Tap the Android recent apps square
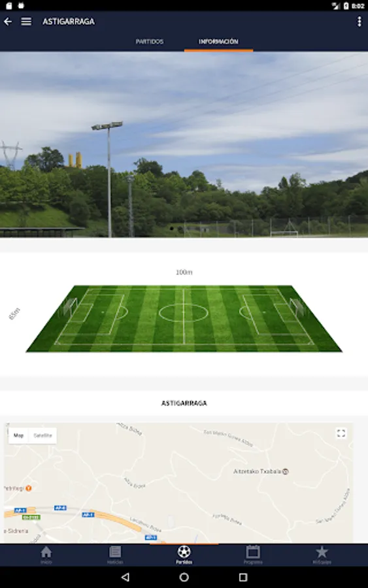Image resolution: width=368 pixels, height=588 pixels. pos(243,577)
